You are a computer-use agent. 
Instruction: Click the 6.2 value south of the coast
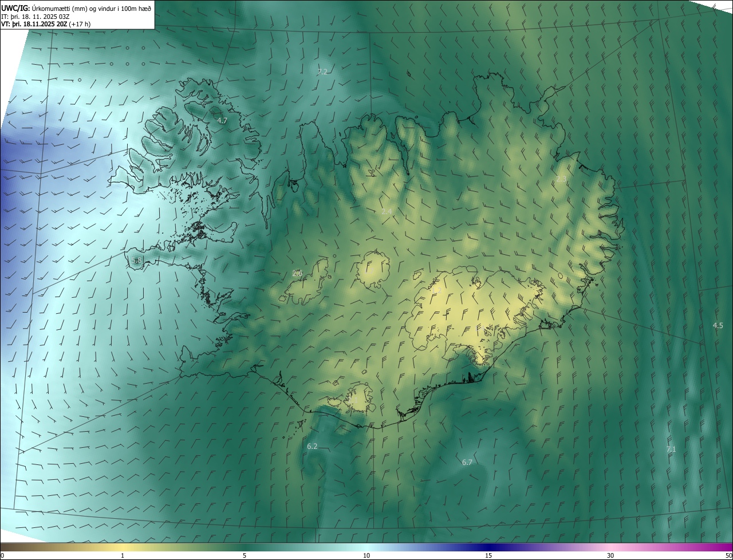312,447
